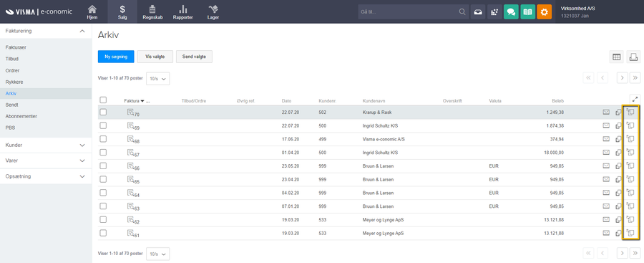Open top 10/s page size dropdown
The height and width of the screenshot is (263, 644).
(157, 79)
